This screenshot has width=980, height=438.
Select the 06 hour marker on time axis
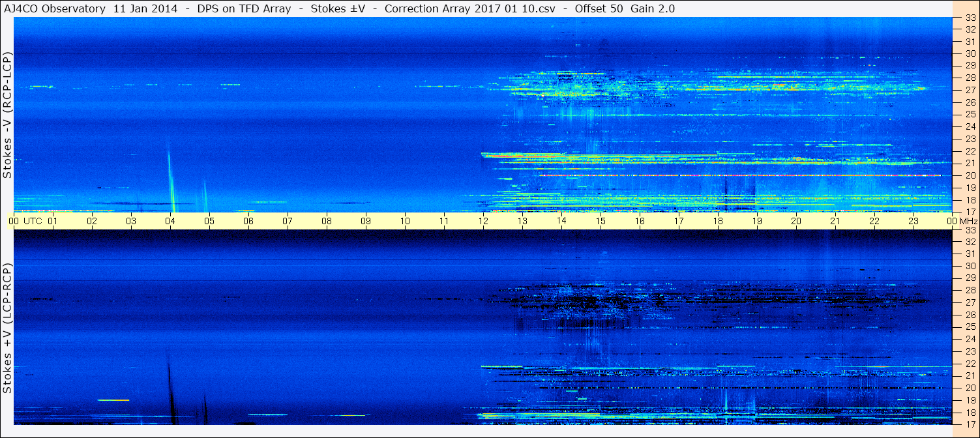248,221
